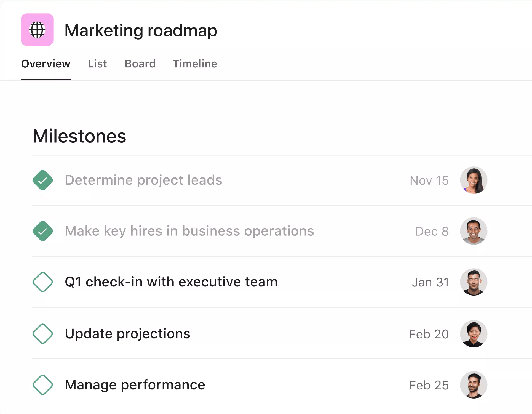Switch to the Board tab

pos(140,64)
